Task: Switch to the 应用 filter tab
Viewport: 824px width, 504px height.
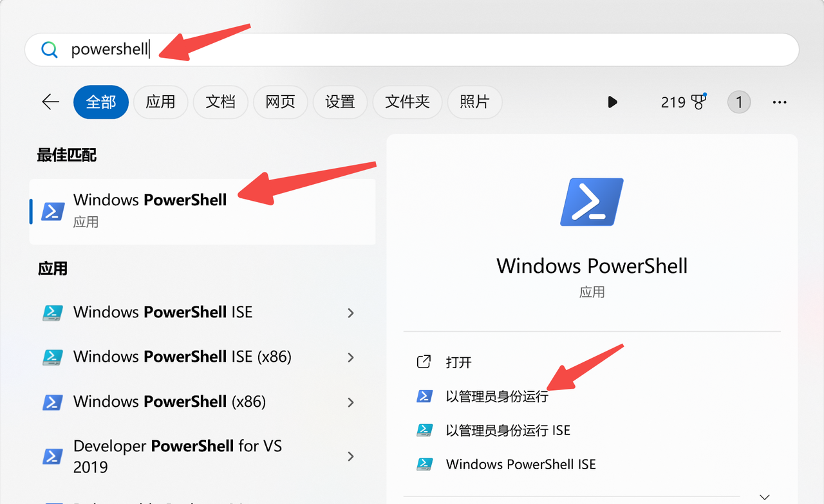Action: click(160, 102)
